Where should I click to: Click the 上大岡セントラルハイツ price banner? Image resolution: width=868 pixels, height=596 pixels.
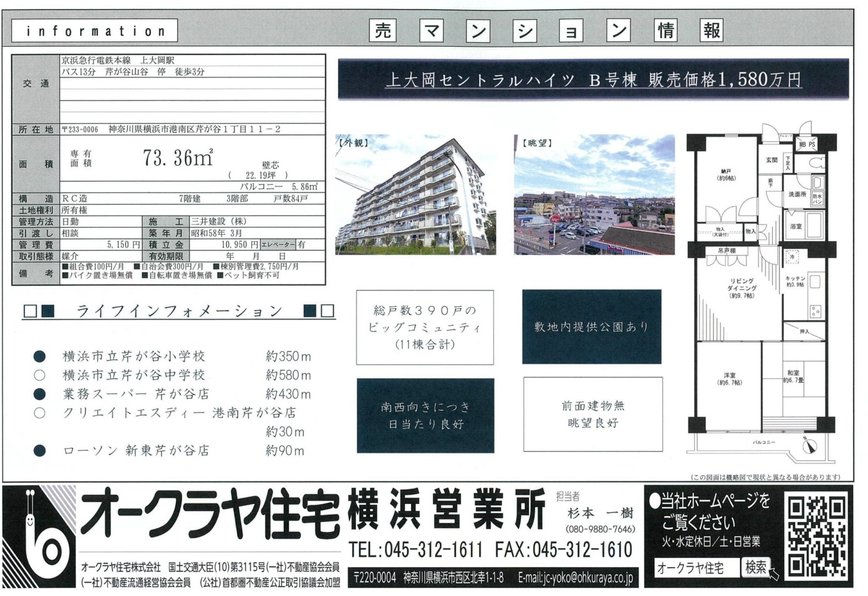(592, 80)
